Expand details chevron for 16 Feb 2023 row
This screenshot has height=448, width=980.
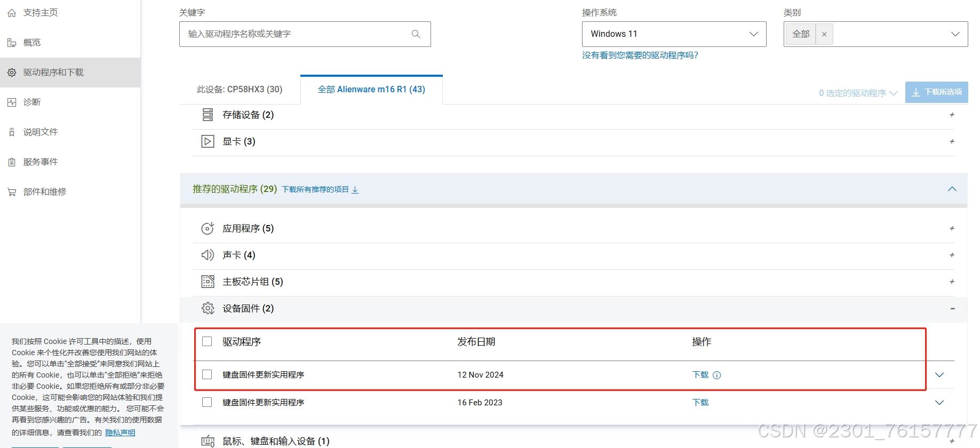point(939,403)
